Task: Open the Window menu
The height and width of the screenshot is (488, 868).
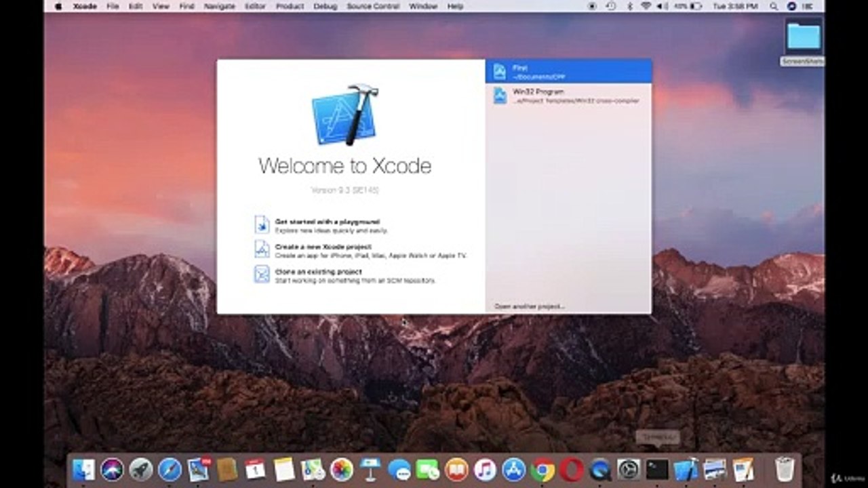Action: [x=423, y=6]
